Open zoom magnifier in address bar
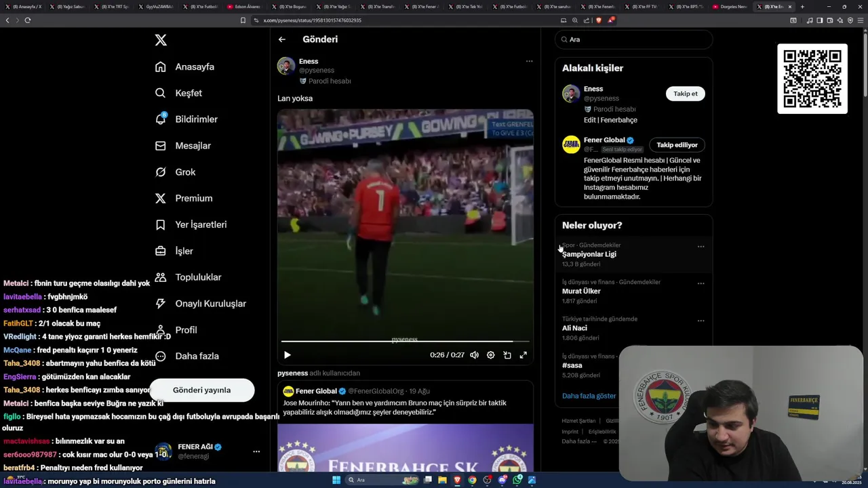The image size is (868, 488). (575, 20)
